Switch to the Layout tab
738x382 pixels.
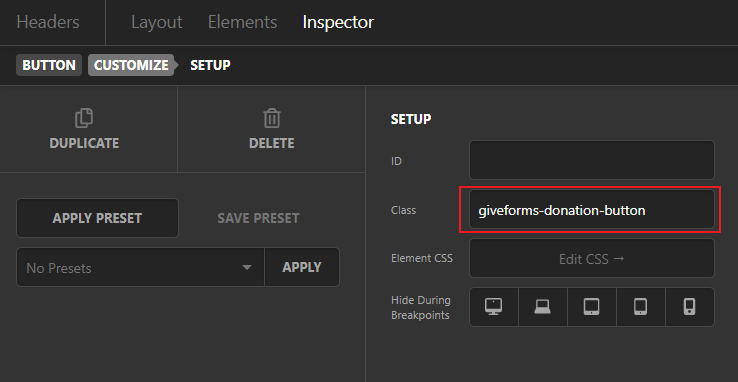click(156, 22)
